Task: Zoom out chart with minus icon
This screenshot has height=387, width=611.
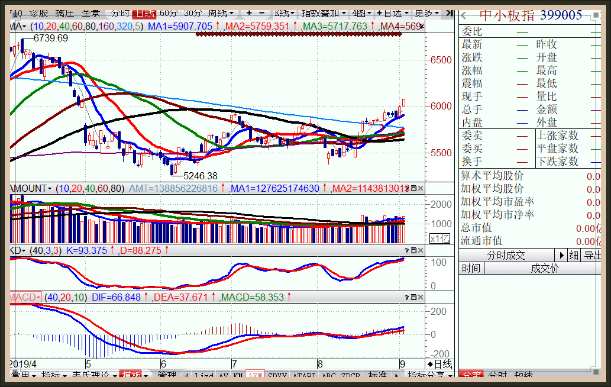Action: coord(262,14)
